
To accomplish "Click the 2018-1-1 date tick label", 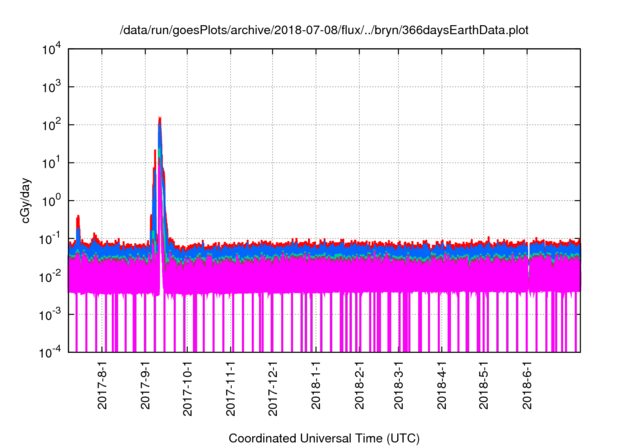I will pyautogui.click(x=316, y=385).
